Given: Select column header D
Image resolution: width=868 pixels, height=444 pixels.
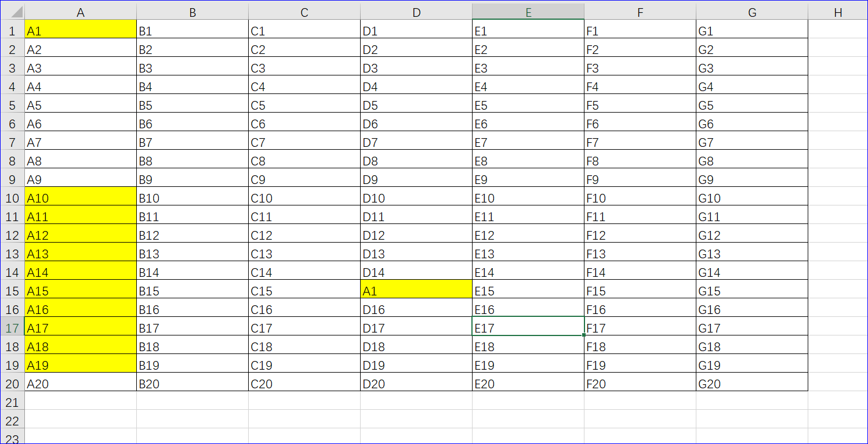Looking at the screenshot, I should (416, 12).
